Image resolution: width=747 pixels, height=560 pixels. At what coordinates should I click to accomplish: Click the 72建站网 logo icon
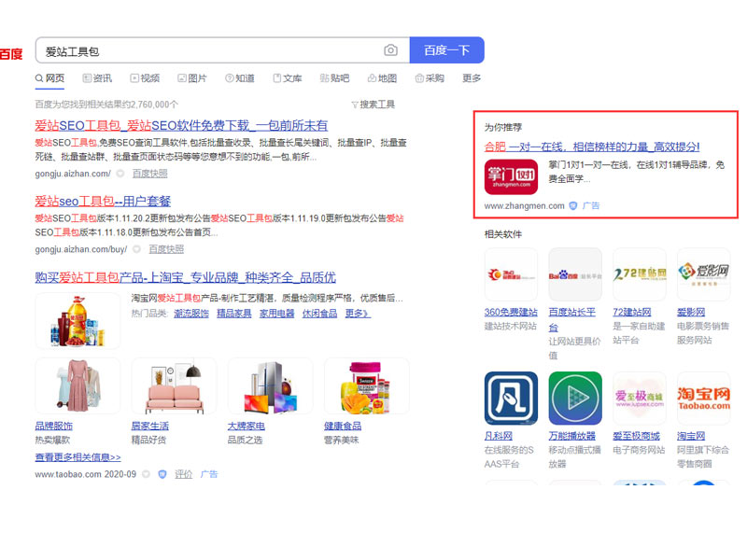coord(640,274)
